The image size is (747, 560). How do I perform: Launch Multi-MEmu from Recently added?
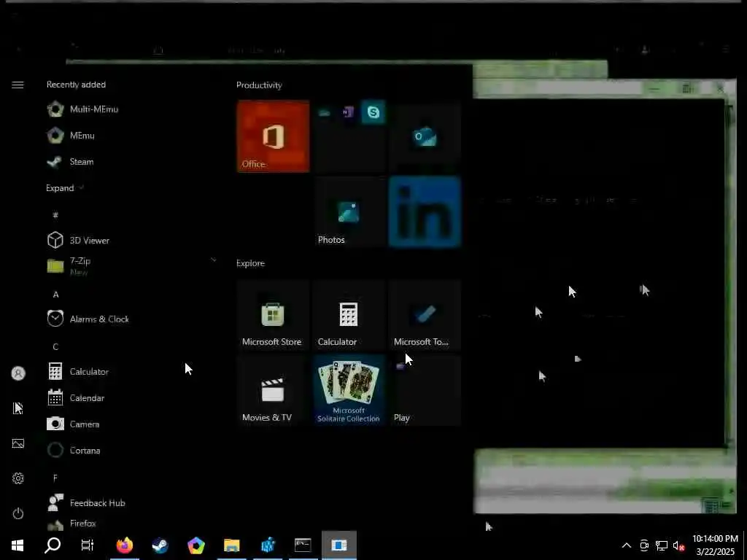click(131, 109)
